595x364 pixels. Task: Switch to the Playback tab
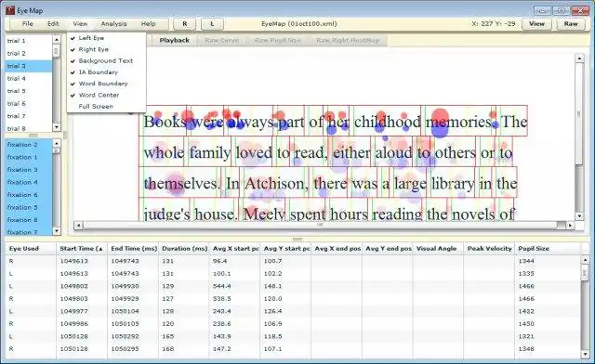click(x=174, y=40)
